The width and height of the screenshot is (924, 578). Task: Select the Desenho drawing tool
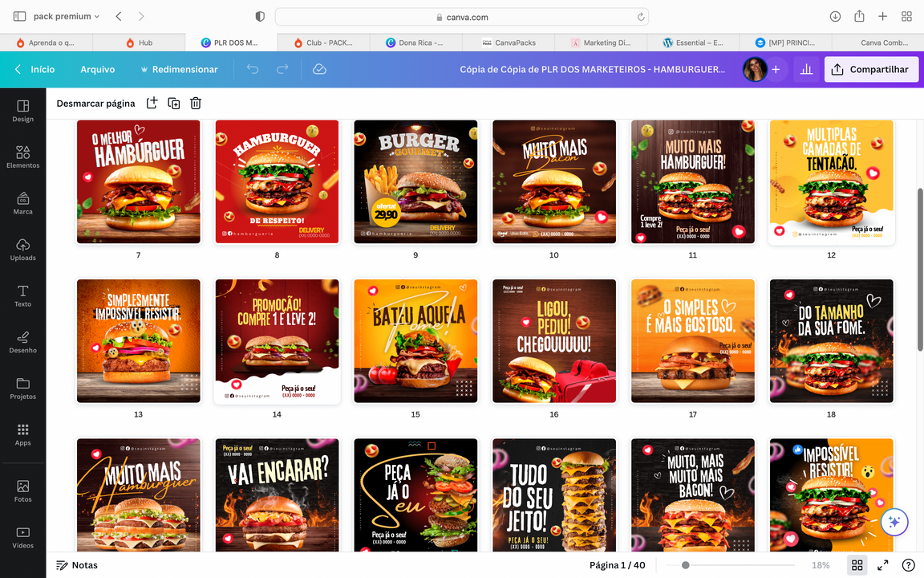(22, 341)
